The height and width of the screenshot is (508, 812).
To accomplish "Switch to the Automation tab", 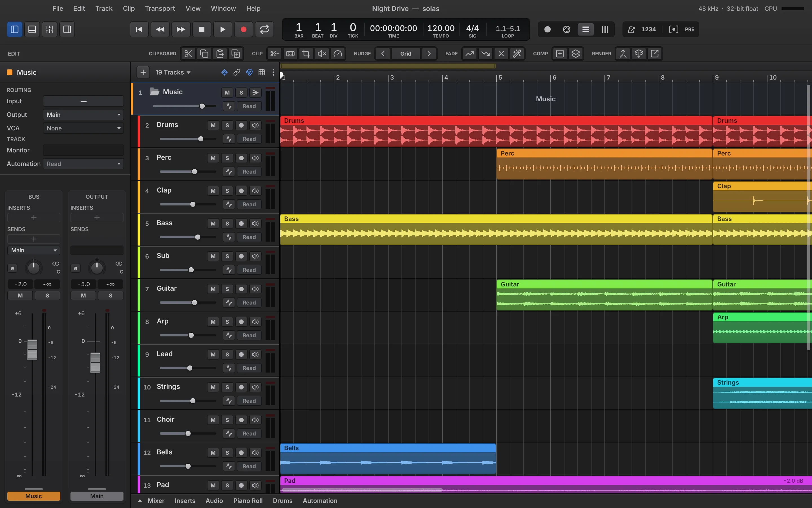I will pyautogui.click(x=320, y=501).
